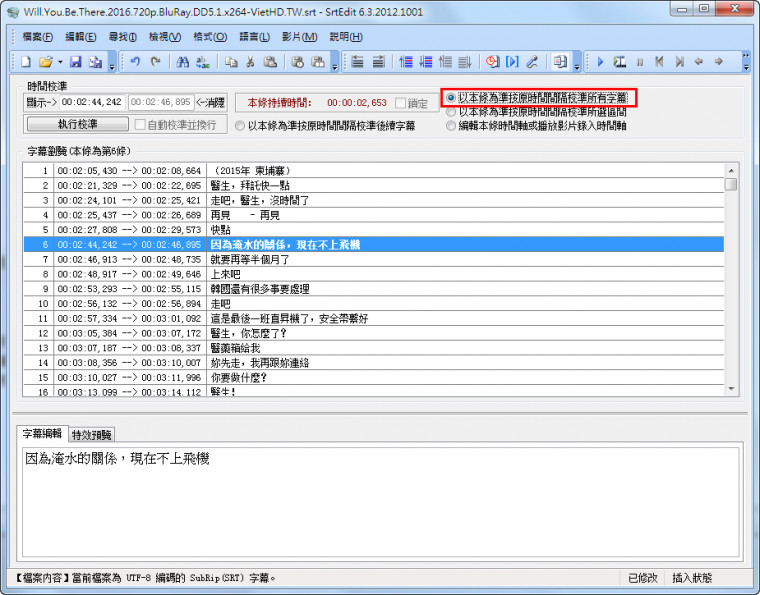Click the subtitle text editing box
This screenshot has width=760, height=595.
click(x=380, y=502)
